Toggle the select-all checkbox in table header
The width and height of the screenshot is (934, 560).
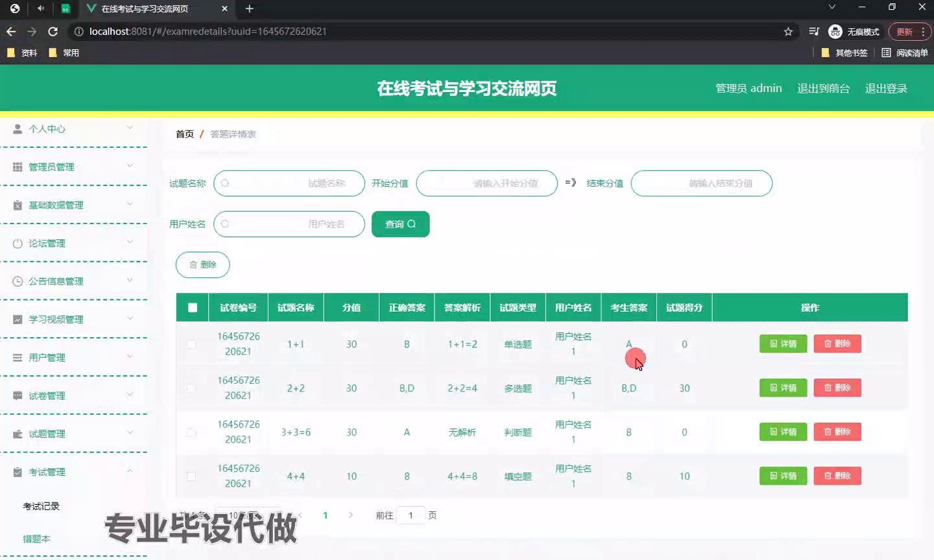pos(193,308)
